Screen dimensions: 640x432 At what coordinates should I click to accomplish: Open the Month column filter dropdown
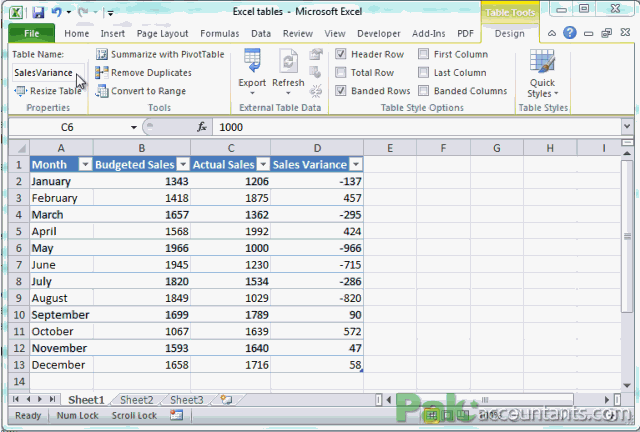point(85,165)
